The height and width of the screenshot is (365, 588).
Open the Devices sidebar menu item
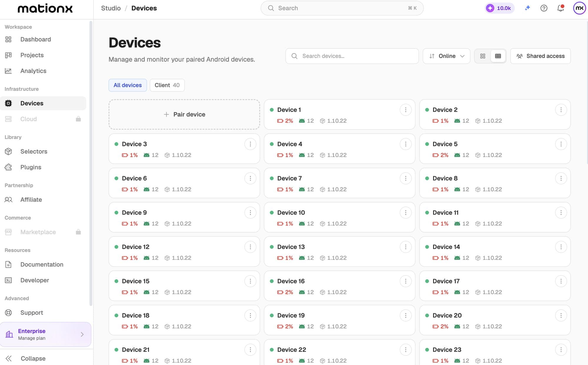43,103
